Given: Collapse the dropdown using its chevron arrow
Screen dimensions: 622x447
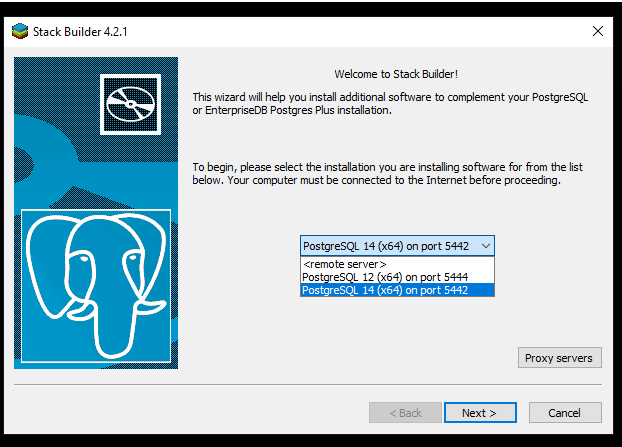Looking at the screenshot, I should 486,246.
